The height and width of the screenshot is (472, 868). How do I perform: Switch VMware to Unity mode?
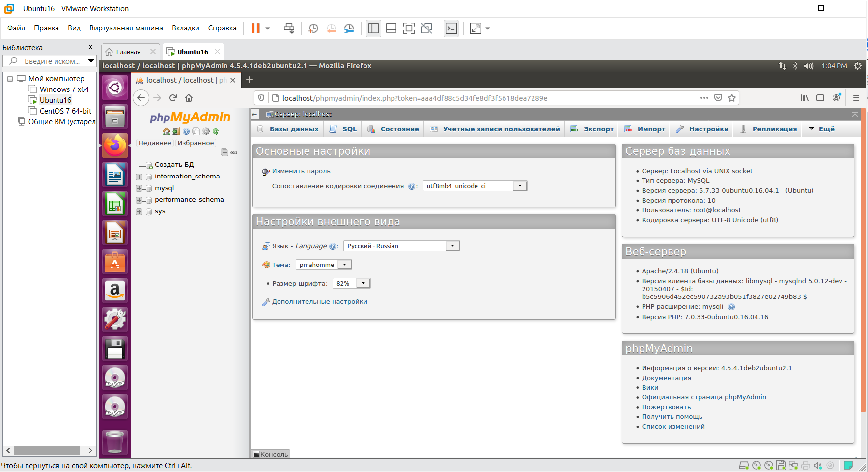tap(427, 28)
